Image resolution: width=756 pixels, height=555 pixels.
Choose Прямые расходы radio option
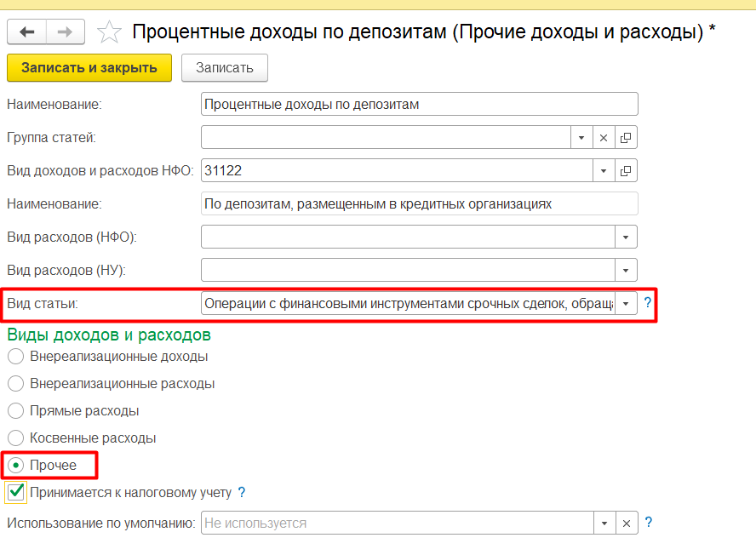point(15,411)
